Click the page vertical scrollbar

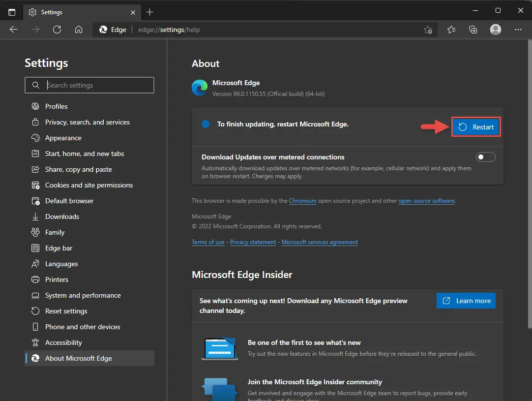(x=530, y=185)
